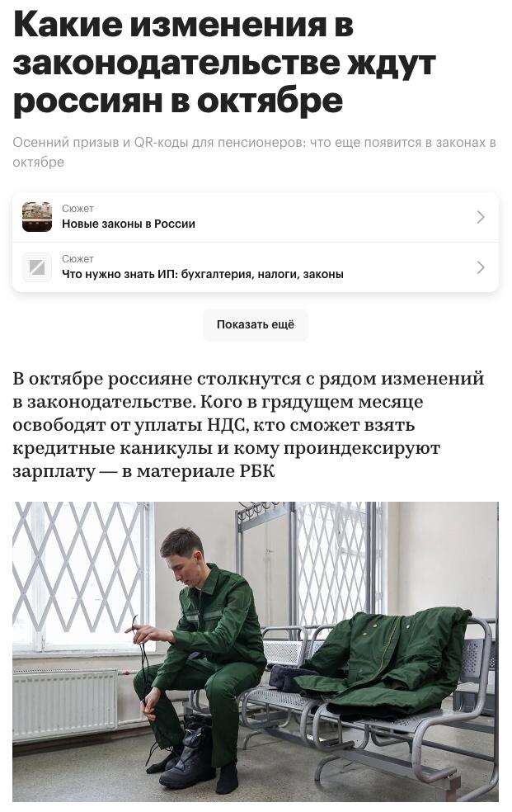Click the thumbnail beside Новые законы в России

click(x=37, y=216)
